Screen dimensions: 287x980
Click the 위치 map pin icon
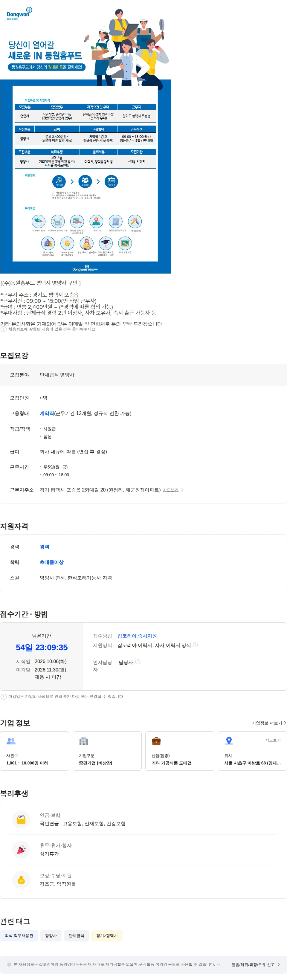229,741
